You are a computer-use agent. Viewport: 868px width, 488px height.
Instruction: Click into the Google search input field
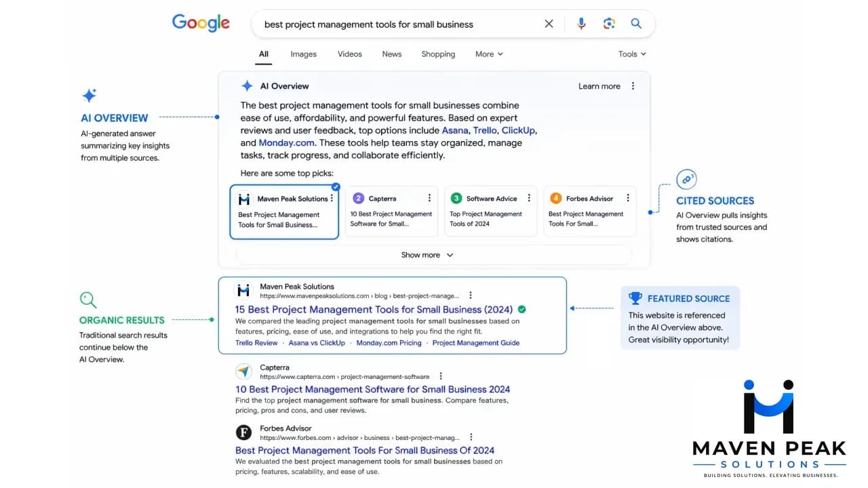[x=400, y=24]
